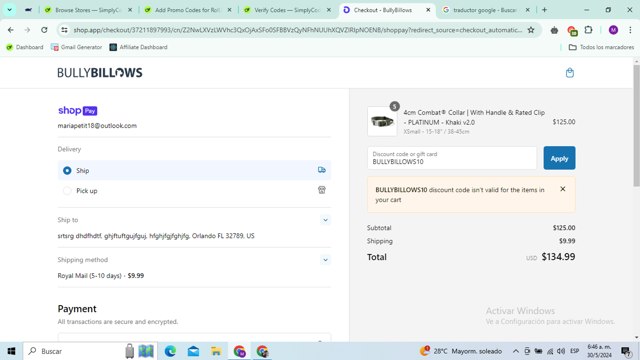Image resolution: width=640 pixels, height=360 pixels.
Task: Go forward to the next page
Action: 27,30
